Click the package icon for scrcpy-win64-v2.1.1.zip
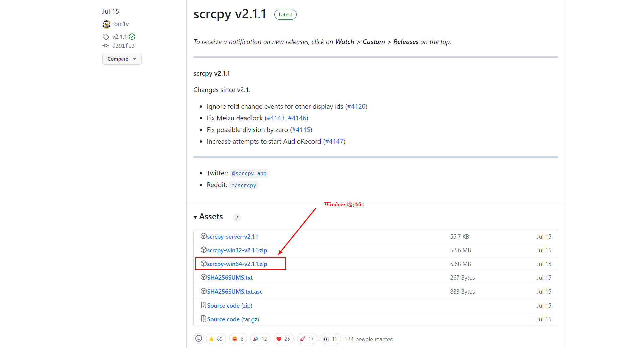This screenshot has width=644, height=348. tap(204, 263)
